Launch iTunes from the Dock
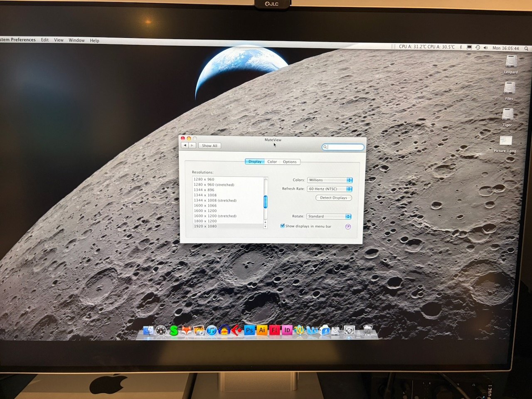The width and height of the screenshot is (532, 399). (212, 331)
